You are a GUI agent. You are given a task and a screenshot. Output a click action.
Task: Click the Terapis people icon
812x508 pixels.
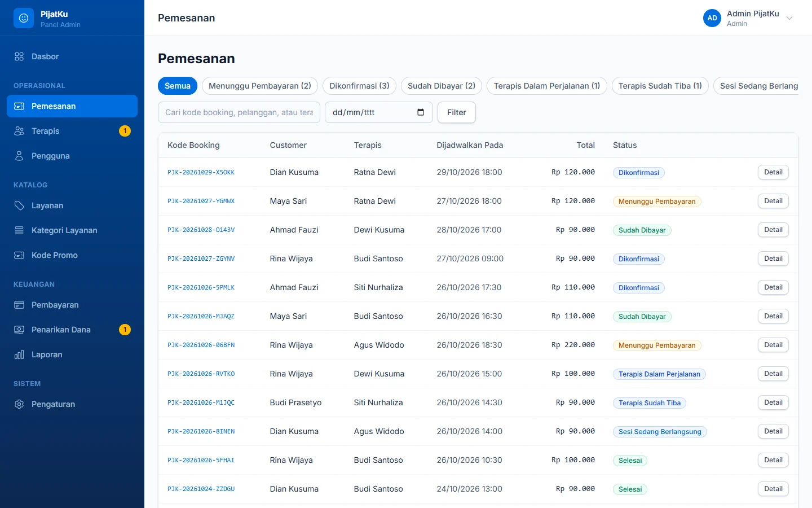(x=19, y=131)
